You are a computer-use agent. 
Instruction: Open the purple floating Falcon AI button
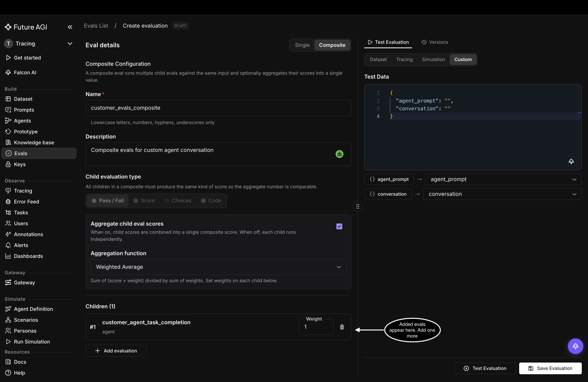click(x=575, y=346)
